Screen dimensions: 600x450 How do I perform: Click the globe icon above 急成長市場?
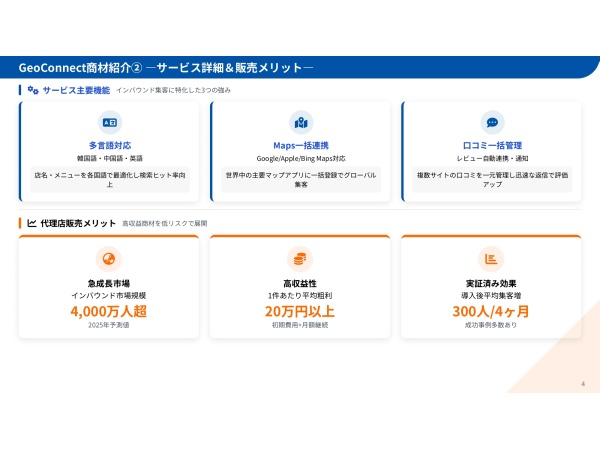pos(109,259)
